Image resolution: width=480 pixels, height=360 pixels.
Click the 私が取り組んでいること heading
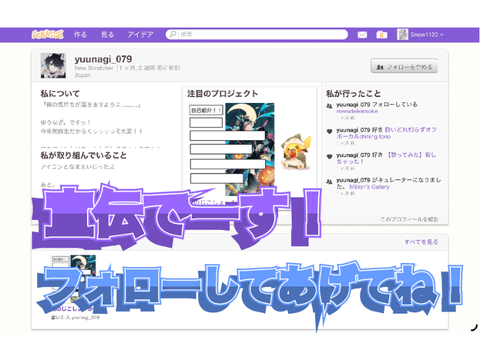84,155
